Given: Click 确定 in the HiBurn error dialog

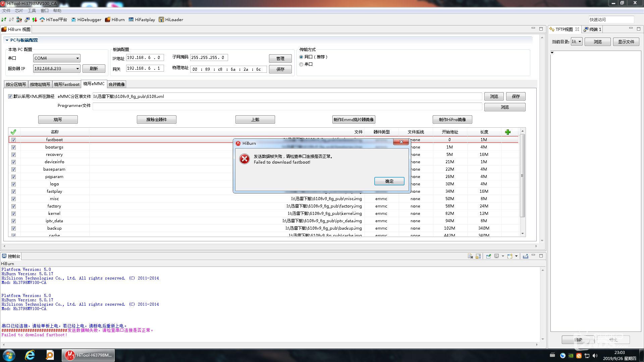Looking at the screenshot, I should point(389,181).
